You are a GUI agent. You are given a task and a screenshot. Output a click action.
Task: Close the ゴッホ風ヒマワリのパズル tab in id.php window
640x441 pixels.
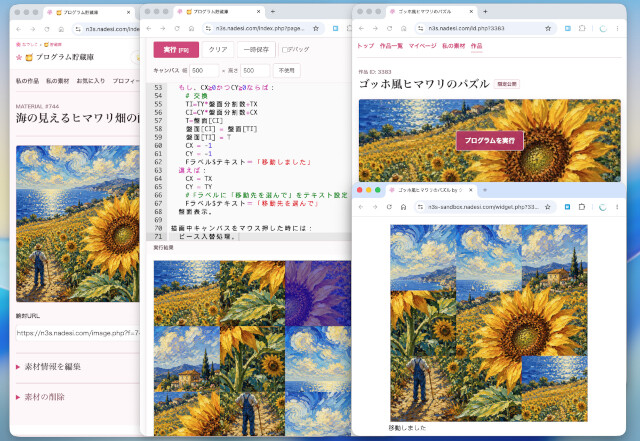[471, 11]
